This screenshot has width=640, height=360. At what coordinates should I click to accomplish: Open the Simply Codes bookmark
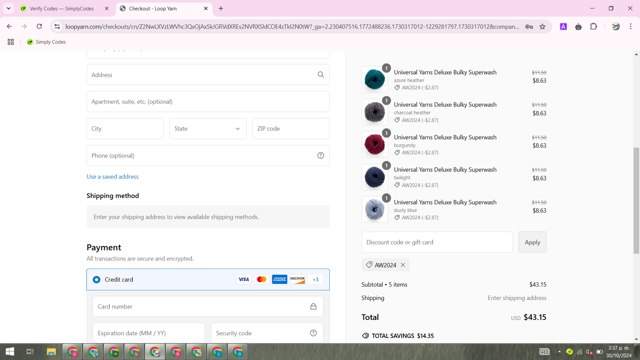click(46, 42)
